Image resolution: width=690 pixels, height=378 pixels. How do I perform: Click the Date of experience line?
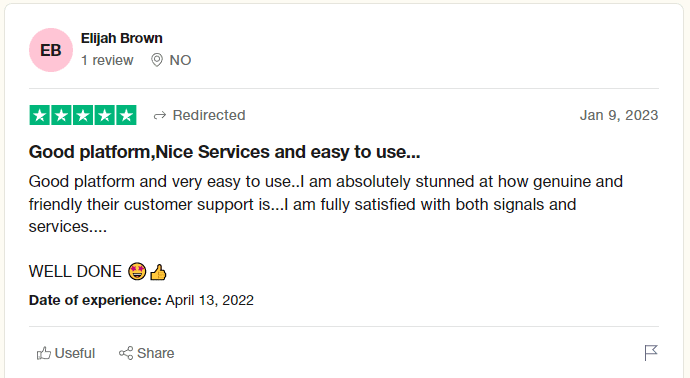141,300
